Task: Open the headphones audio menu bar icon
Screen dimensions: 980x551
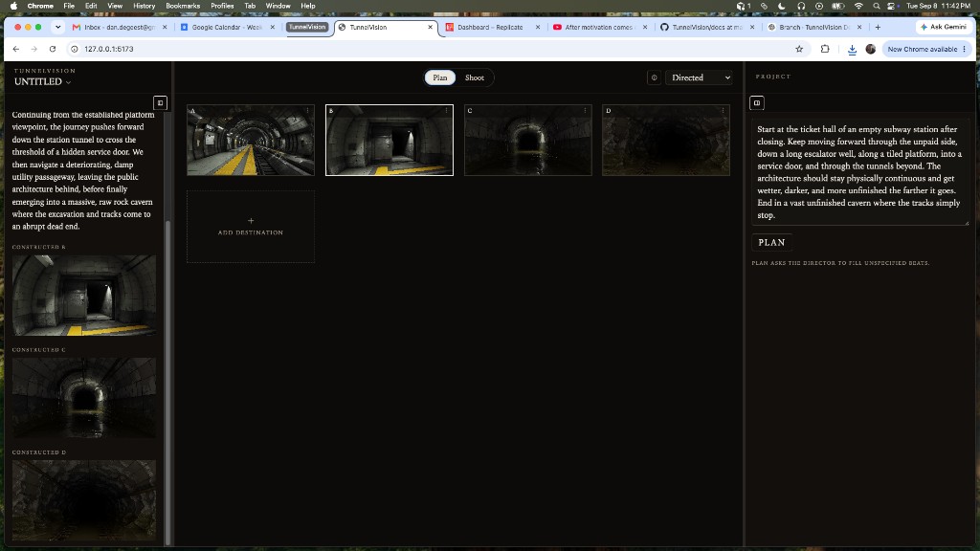Action: [x=801, y=6]
